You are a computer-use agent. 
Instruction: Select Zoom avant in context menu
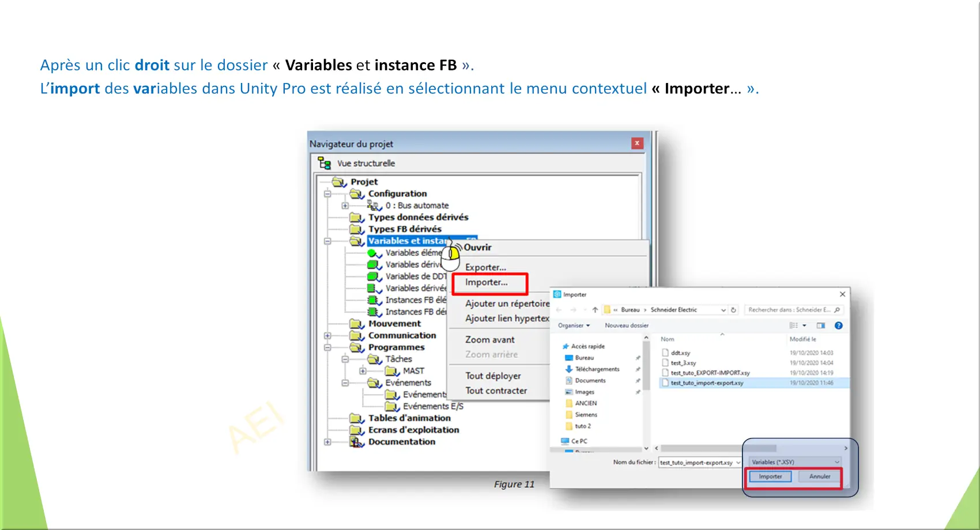tap(490, 340)
